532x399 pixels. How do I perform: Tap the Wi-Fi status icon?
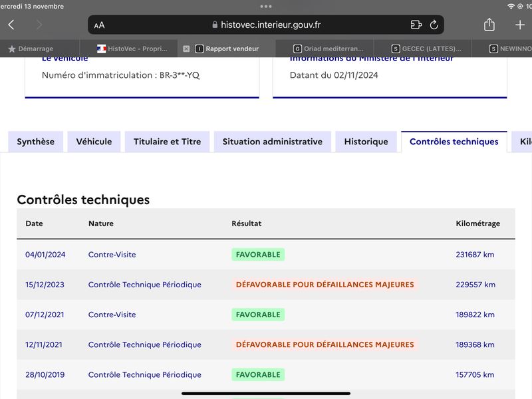pos(511,6)
